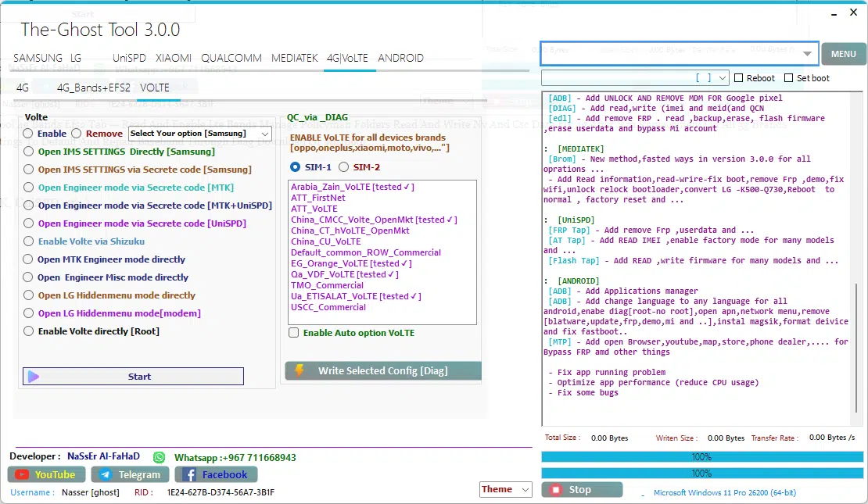
Task: Click the upper 100% progress bar
Action: (702, 457)
